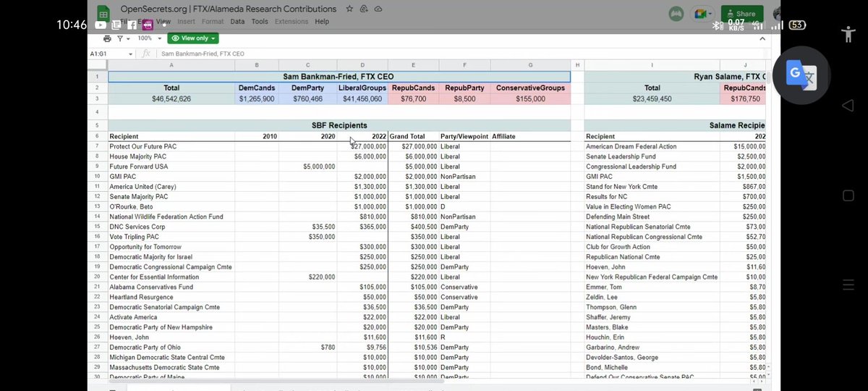868x391 pixels.
Task: Open the green View only dropdown
Action: 193,38
